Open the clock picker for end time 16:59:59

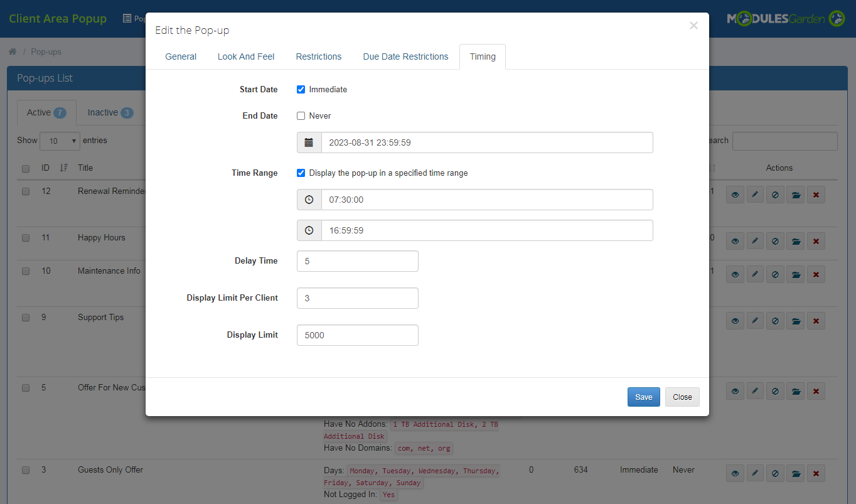pos(309,230)
